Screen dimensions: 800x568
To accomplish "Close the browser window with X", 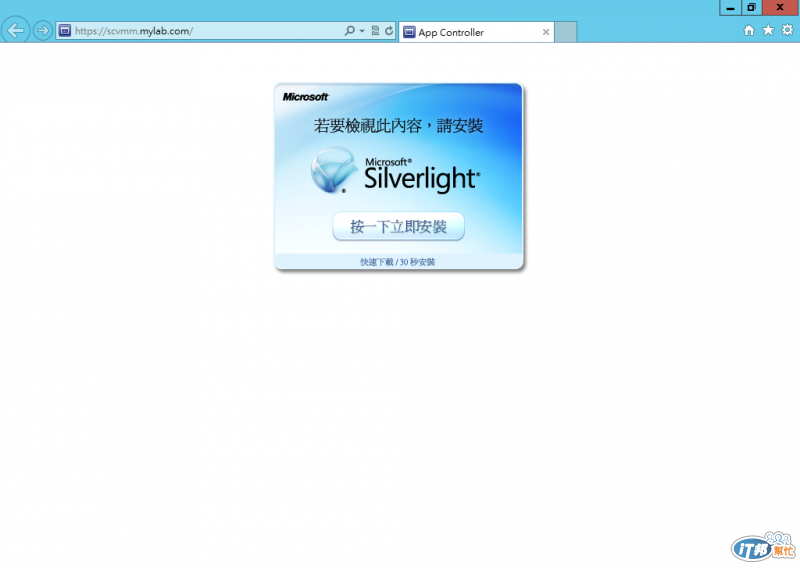I will pyautogui.click(x=780, y=8).
